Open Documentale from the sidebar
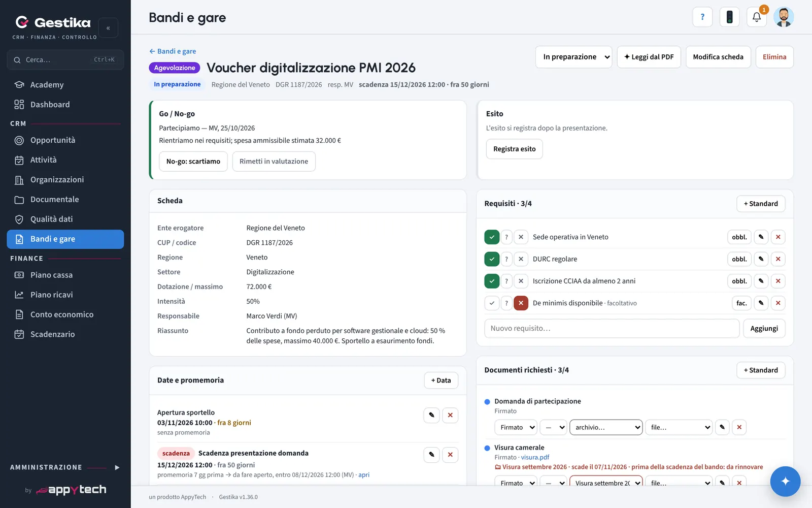This screenshot has height=508, width=812. [65, 200]
